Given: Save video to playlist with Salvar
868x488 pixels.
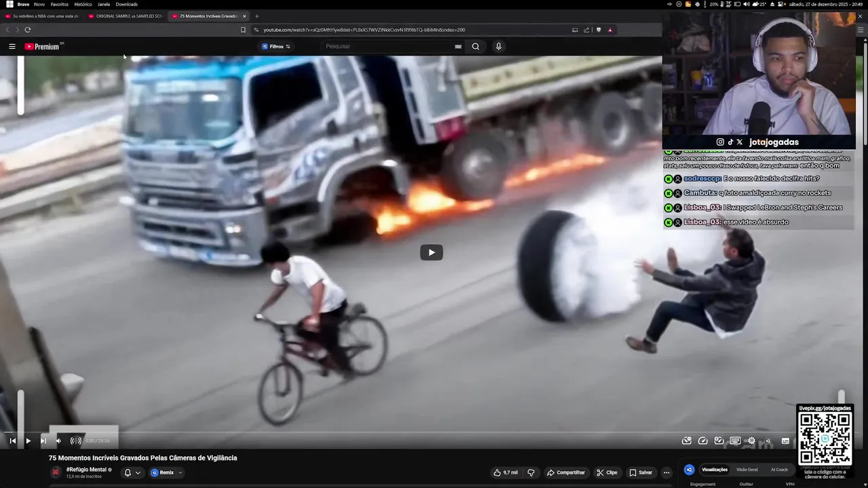Looking at the screenshot, I should click(641, 472).
